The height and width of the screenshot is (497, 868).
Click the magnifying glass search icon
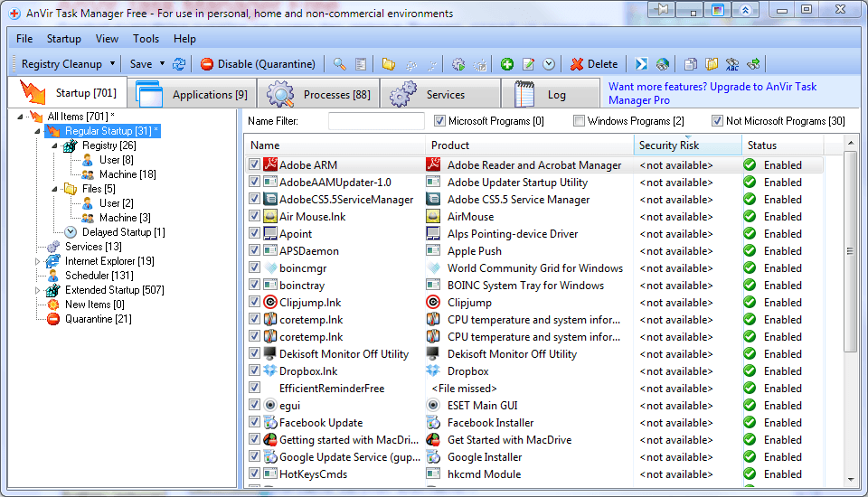pyautogui.click(x=340, y=64)
